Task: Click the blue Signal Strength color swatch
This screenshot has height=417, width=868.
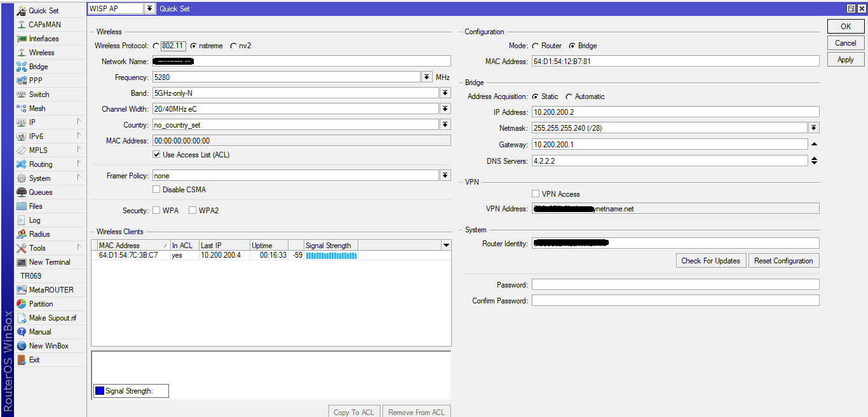Action: tap(100, 390)
